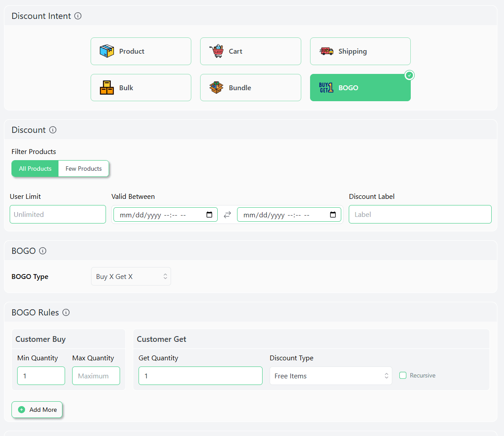Click the orange Bulk boxes icon
The width and height of the screenshot is (504, 436).
point(107,88)
